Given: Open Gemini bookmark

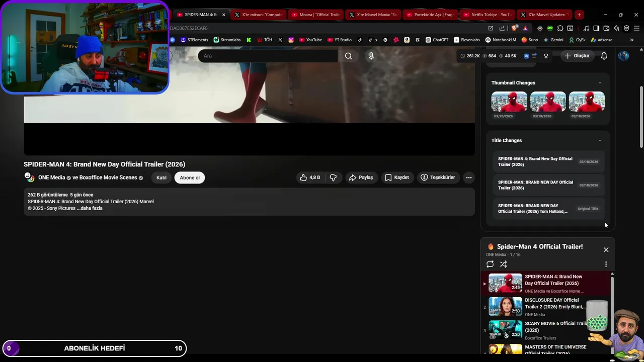Looking at the screenshot, I should point(553,40).
